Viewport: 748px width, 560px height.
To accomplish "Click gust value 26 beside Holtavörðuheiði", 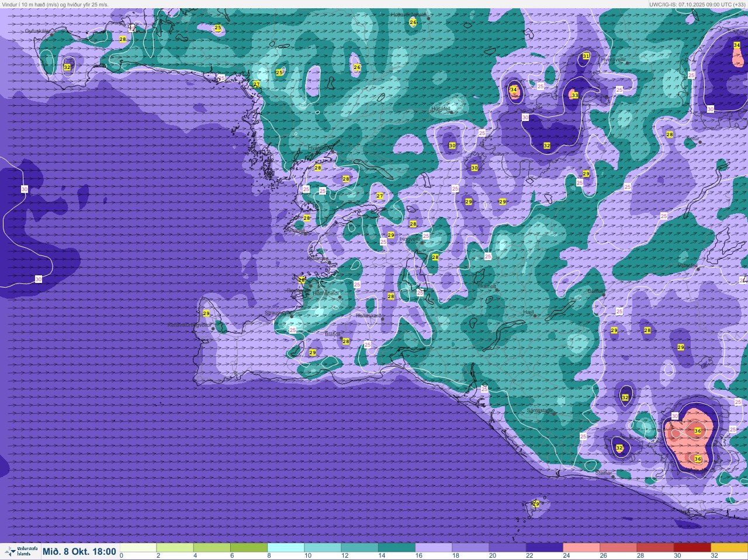I will (413, 22).
